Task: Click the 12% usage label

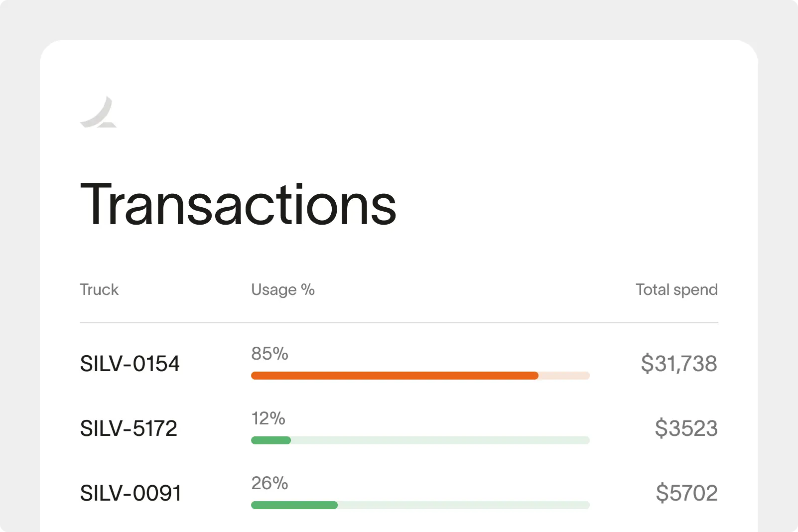Action: (268, 418)
